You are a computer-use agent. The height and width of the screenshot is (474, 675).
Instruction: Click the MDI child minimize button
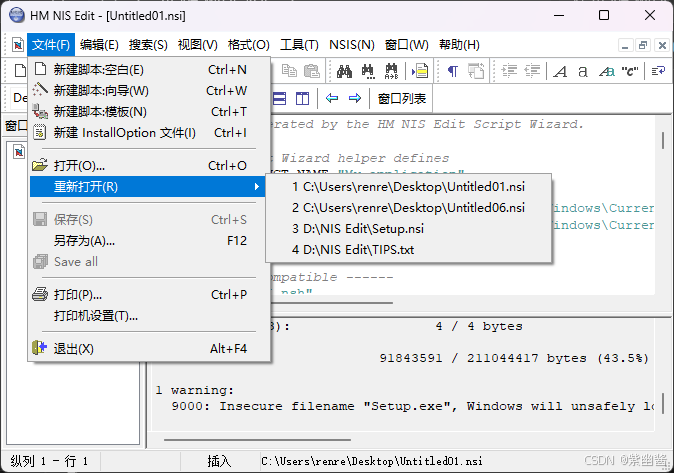click(x=625, y=45)
